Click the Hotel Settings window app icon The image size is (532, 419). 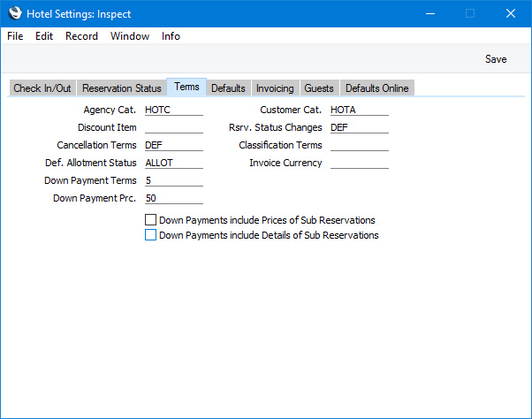[x=15, y=13]
